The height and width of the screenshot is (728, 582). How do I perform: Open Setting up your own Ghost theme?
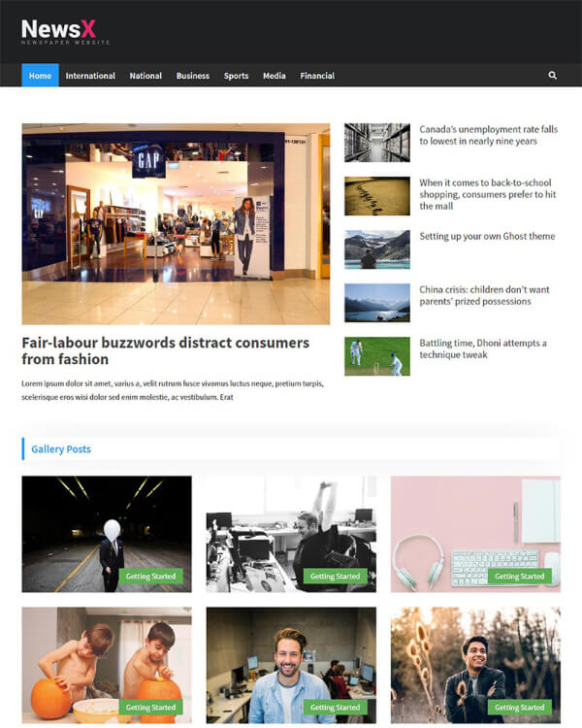(x=487, y=236)
